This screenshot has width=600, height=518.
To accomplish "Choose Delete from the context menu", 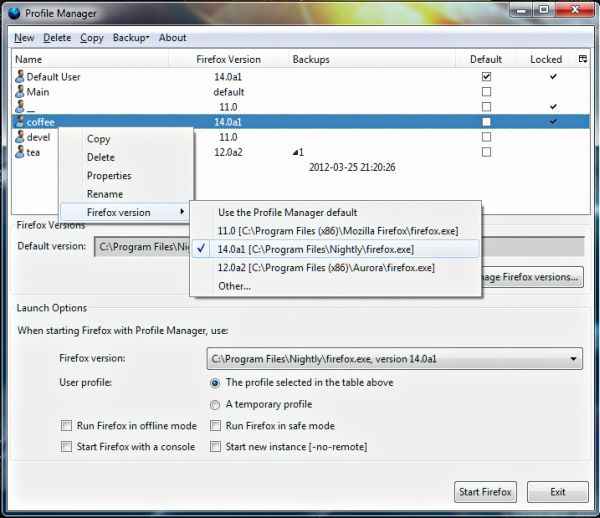I will tap(101, 157).
